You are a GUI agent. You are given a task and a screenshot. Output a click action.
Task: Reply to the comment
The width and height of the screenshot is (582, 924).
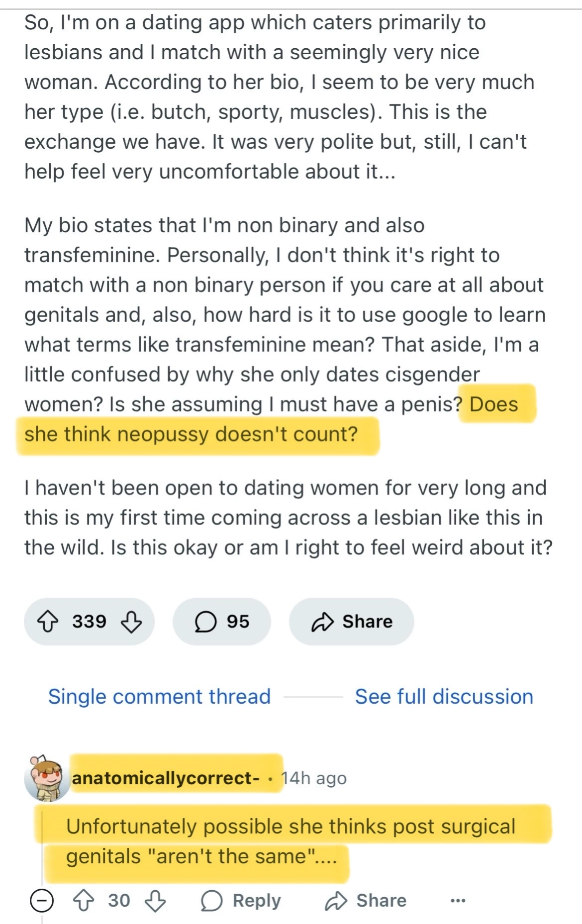(241, 901)
